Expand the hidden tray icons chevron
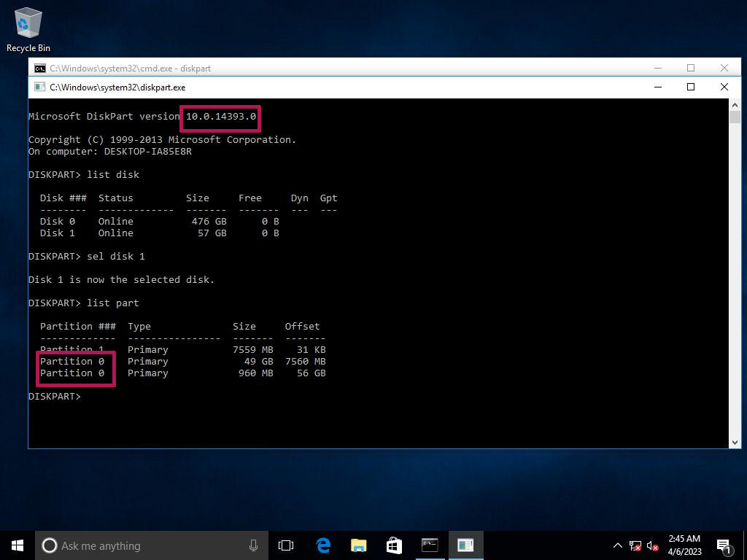The height and width of the screenshot is (560, 747). point(617,545)
